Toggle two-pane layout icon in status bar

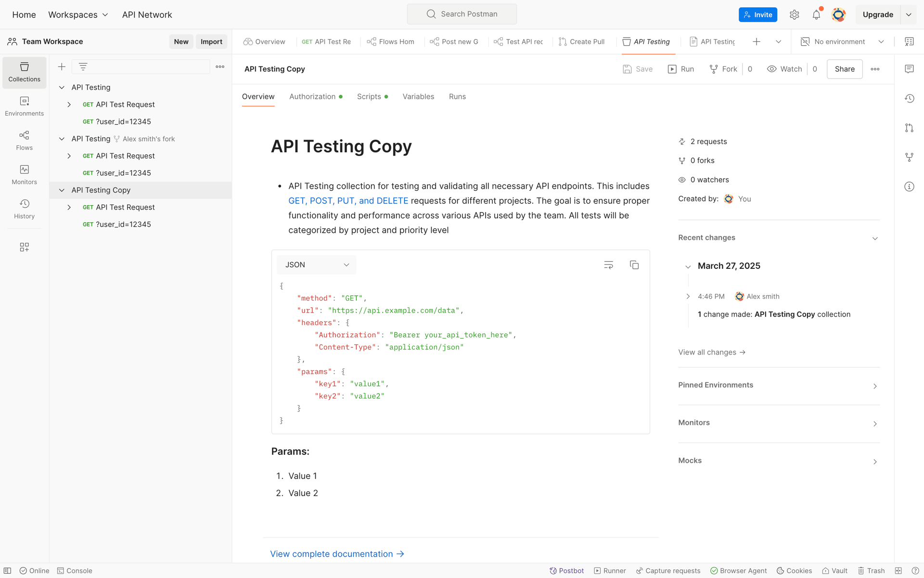[898, 571]
